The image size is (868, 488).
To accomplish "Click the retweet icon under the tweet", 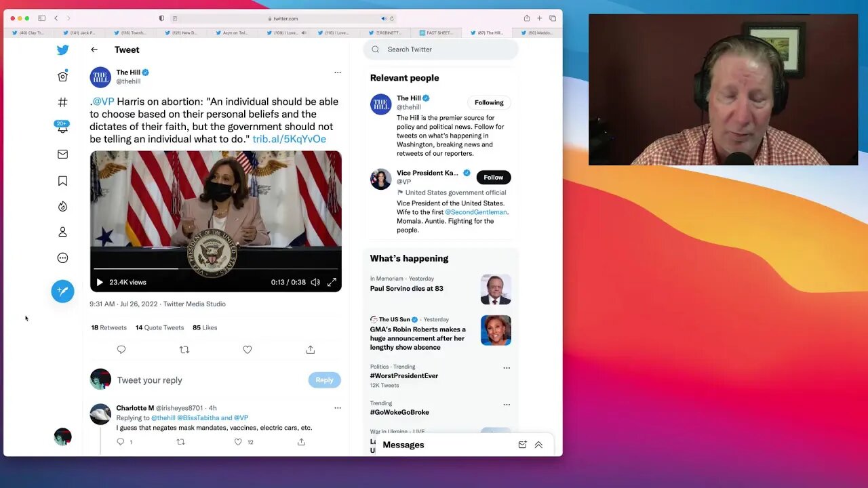I will point(184,350).
